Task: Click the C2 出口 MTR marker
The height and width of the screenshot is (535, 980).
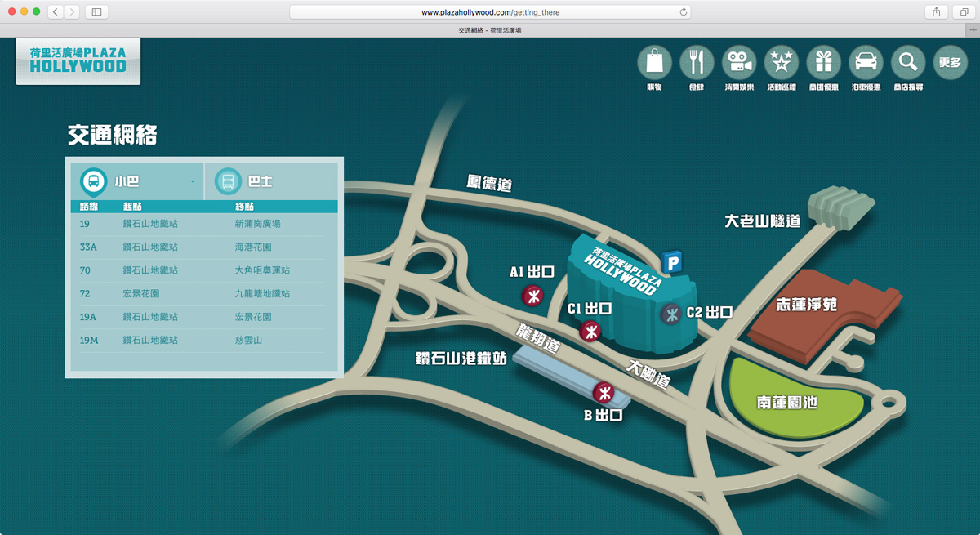Action: click(671, 313)
